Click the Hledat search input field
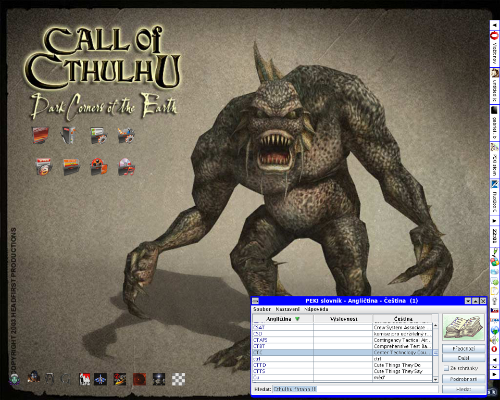This screenshot has height=400, width=500. click(x=355, y=389)
